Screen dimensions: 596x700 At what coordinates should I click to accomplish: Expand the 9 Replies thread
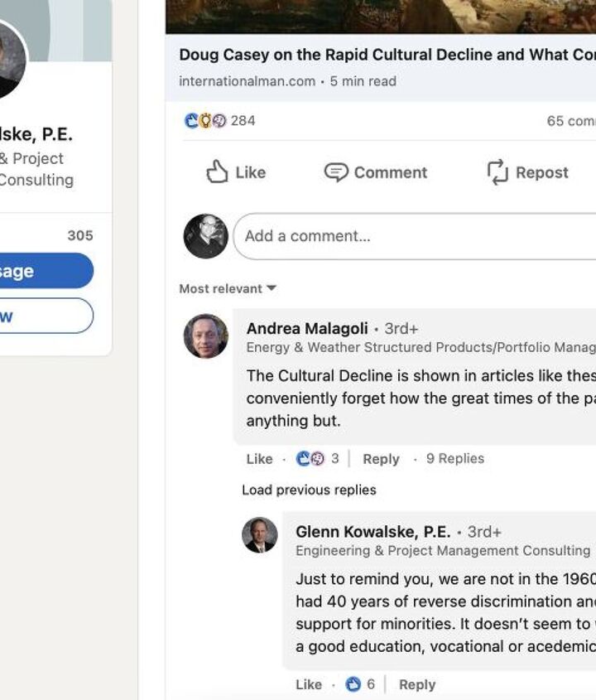pos(454,458)
